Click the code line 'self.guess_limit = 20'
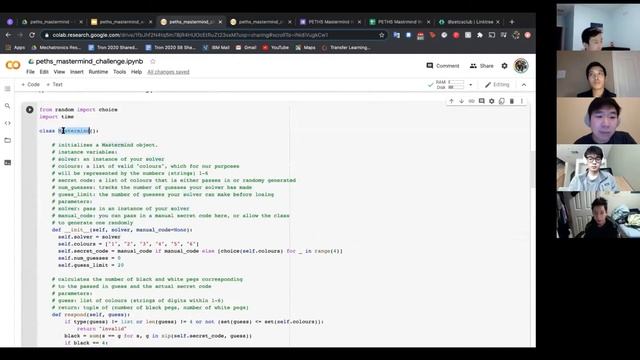 tap(91, 265)
